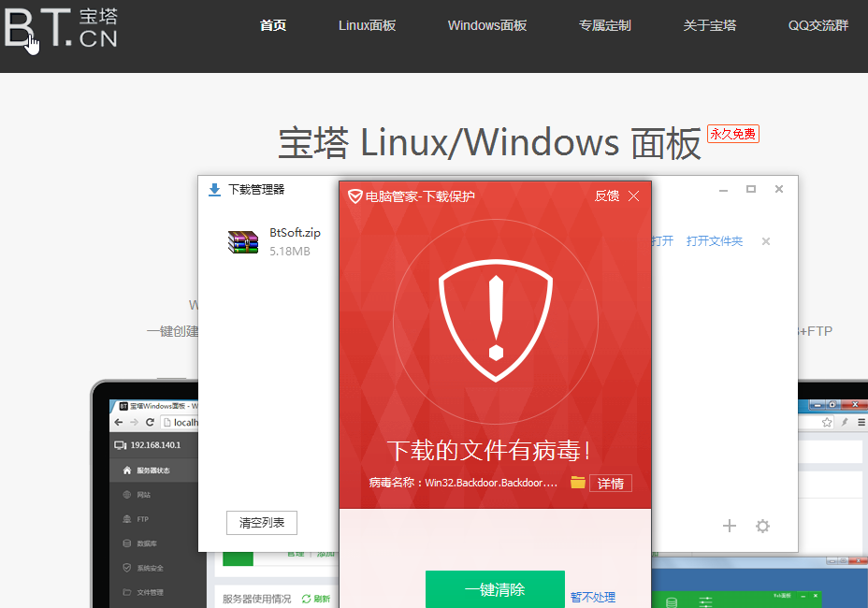Open the 关于宝塔 nav item
The height and width of the screenshot is (608, 868).
(709, 25)
